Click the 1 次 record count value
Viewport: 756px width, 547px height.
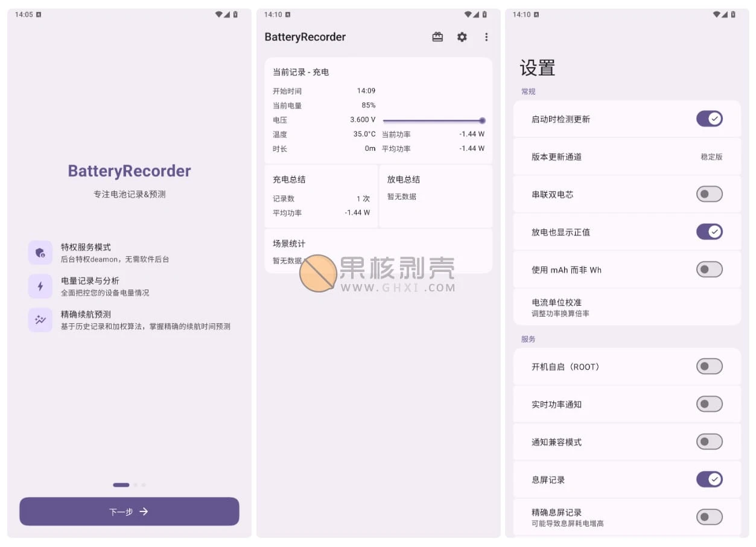tap(363, 198)
